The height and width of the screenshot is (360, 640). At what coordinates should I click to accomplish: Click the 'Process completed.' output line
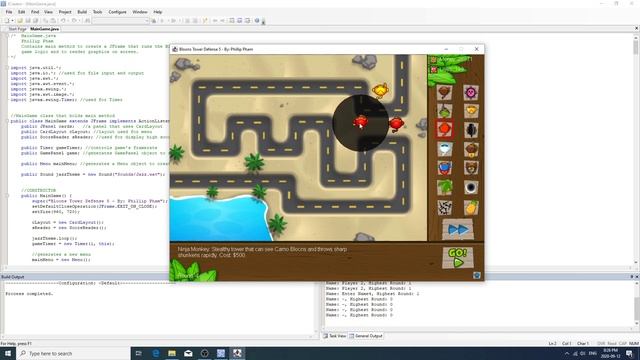click(x=29, y=294)
